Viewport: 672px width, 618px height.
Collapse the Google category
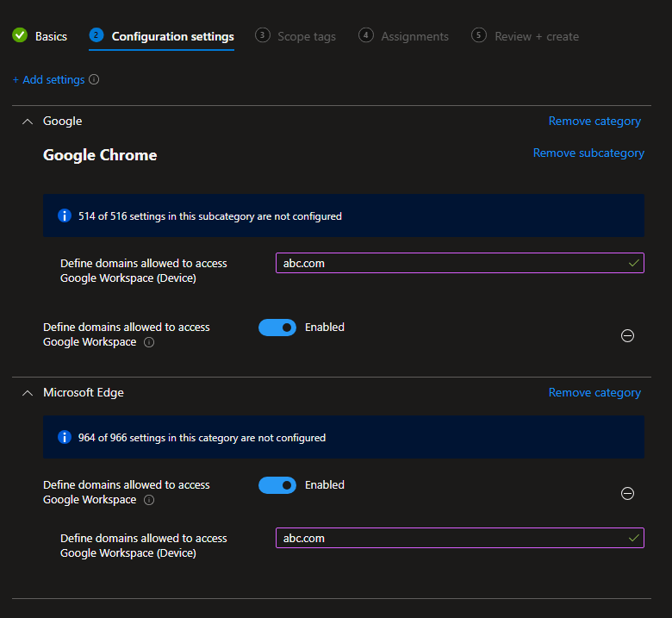tap(27, 122)
